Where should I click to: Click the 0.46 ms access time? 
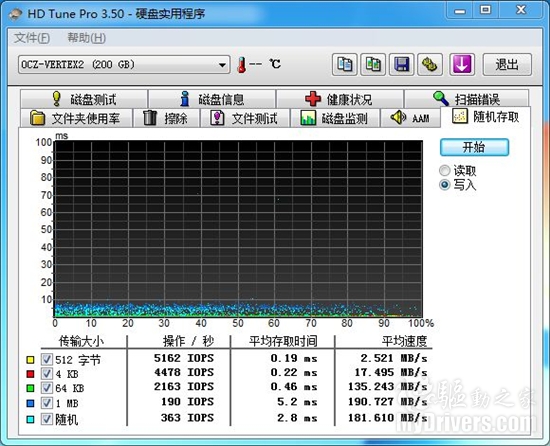294,387
